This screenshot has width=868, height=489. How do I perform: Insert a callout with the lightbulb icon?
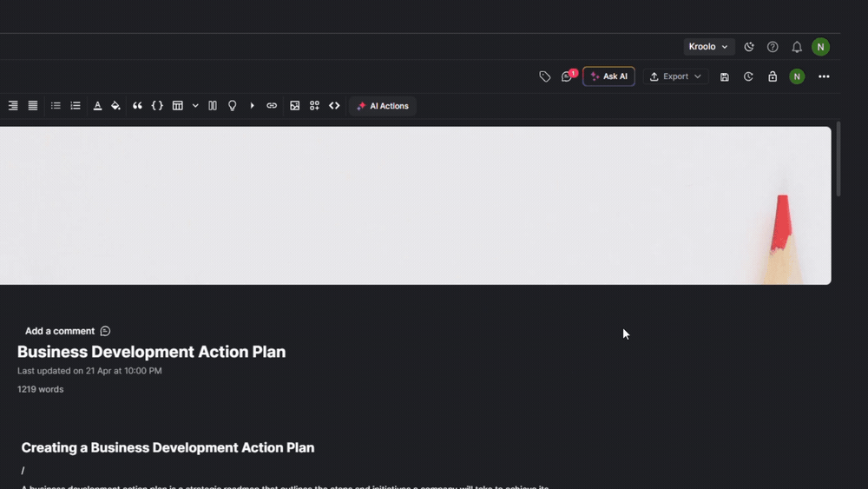click(233, 106)
